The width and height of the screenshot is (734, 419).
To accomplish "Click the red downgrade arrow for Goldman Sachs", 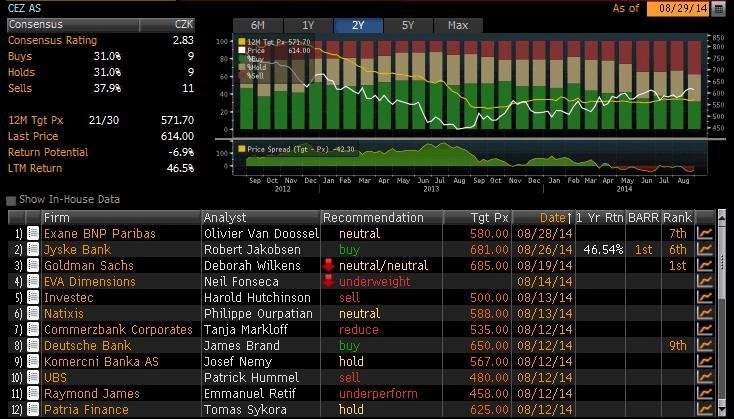I will 328,265.
